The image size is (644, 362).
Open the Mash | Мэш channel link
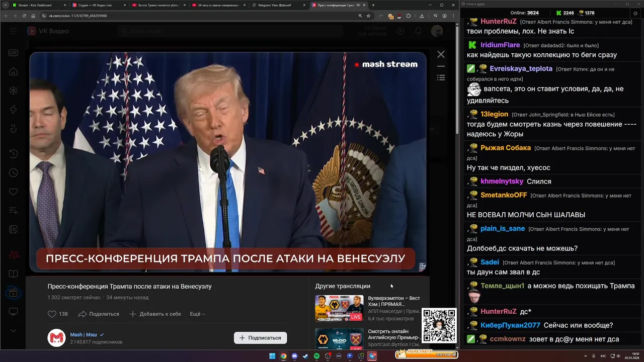tap(84, 335)
